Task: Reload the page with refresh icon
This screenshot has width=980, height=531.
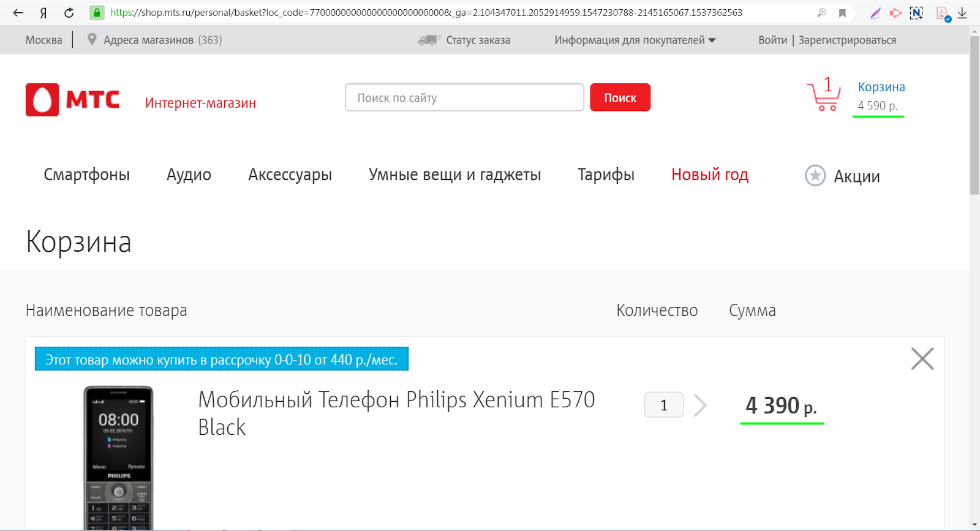Action: (x=69, y=12)
